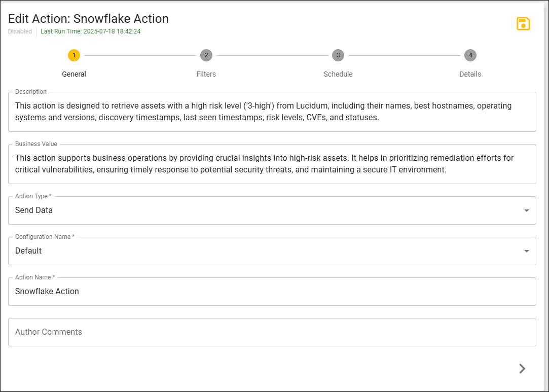549x392 pixels.
Task: Click the Disabled status label
Action: (20, 31)
